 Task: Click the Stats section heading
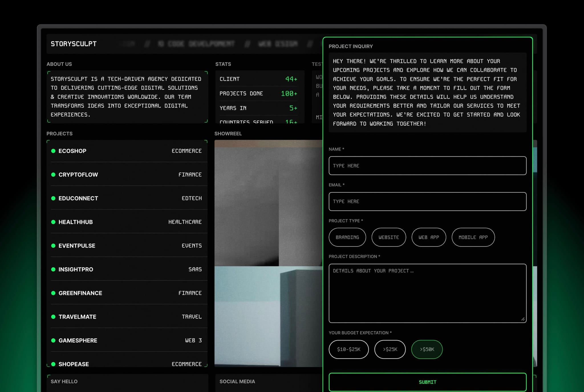click(x=223, y=64)
